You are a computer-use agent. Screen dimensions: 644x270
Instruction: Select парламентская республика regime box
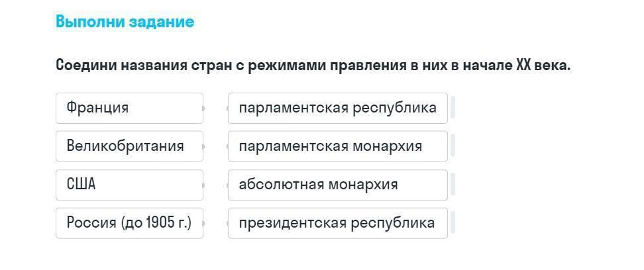click(337, 108)
